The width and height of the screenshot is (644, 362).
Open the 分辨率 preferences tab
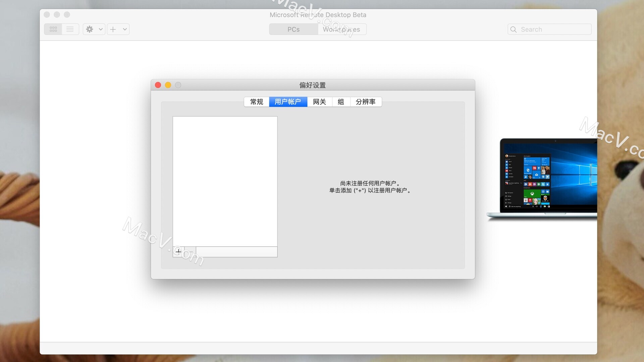click(x=366, y=102)
